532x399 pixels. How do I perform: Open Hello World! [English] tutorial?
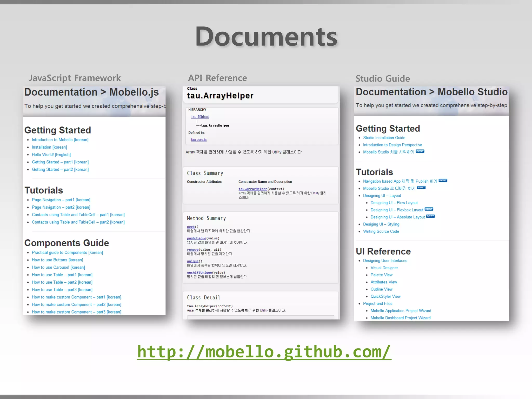[51, 155]
